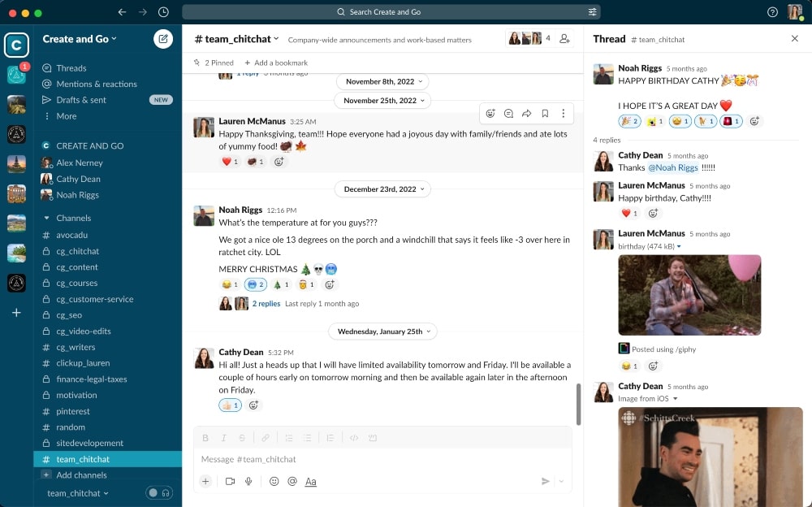Open Noah Riggs's birthday photo in the thread
The image size is (812, 507).
tap(689, 295)
